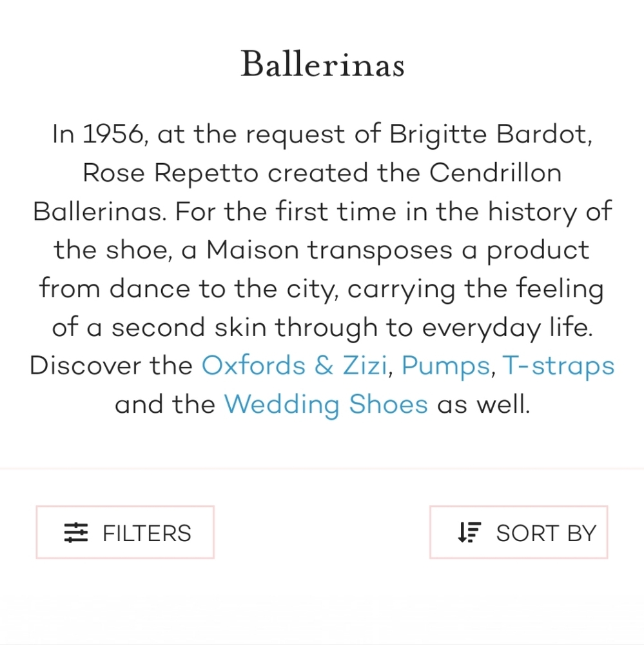The width and height of the screenshot is (644, 645).
Task: Click the phrase "second skin" in description
Action: [x=189, y=327]
